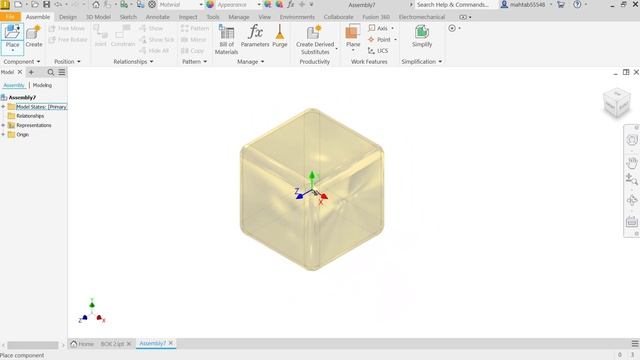Switch to the Tools ribbon tab
The image size is (640, 360).
pos(213,17)
